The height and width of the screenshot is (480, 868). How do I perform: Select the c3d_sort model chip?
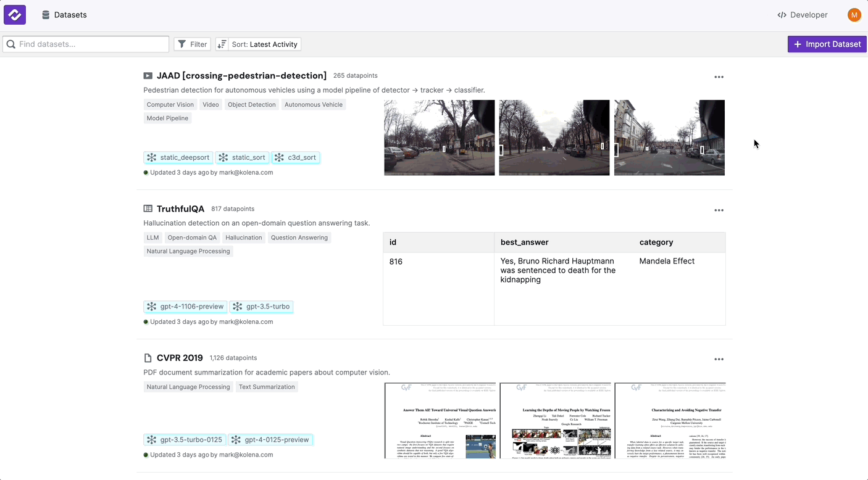[296, 157]
